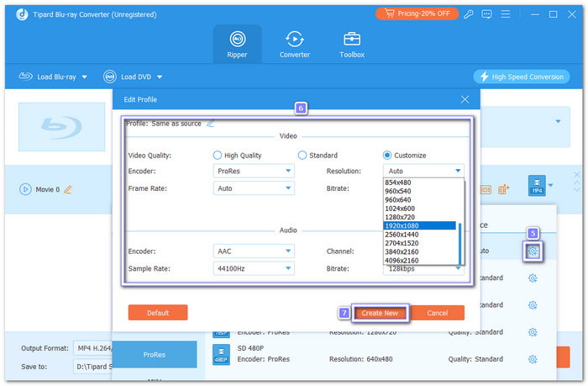Toggle High Speed Conversion
This screenshot has width=588, height=386.
point(522,77)
